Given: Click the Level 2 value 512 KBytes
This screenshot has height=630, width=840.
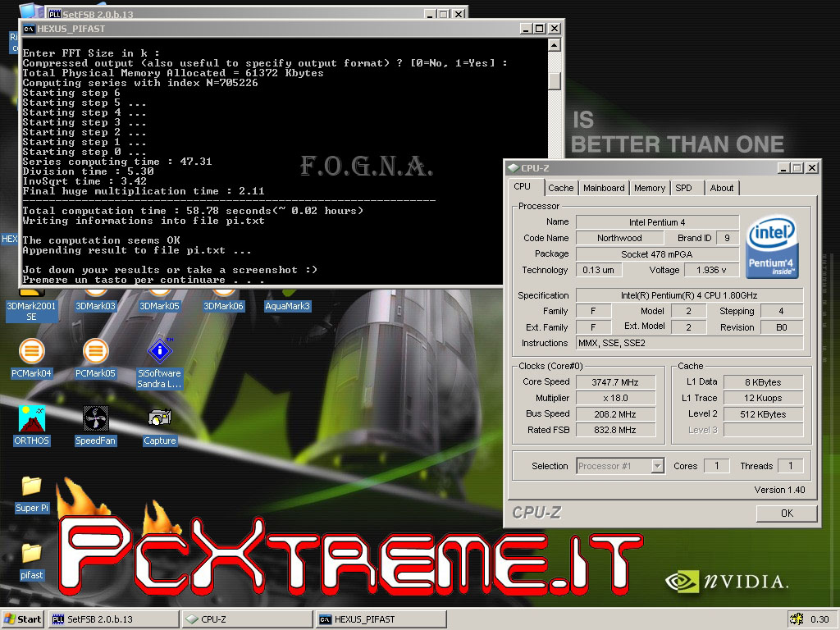Looking at the screenshot, I should coord(763,414).
